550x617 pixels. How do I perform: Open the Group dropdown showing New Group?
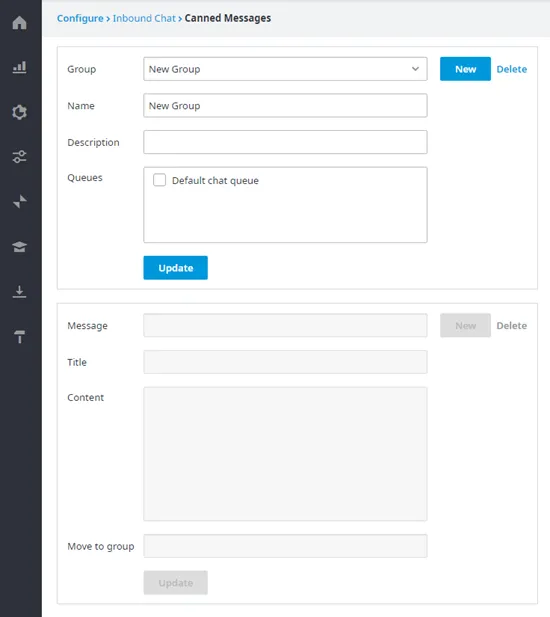tap(285, 69)
